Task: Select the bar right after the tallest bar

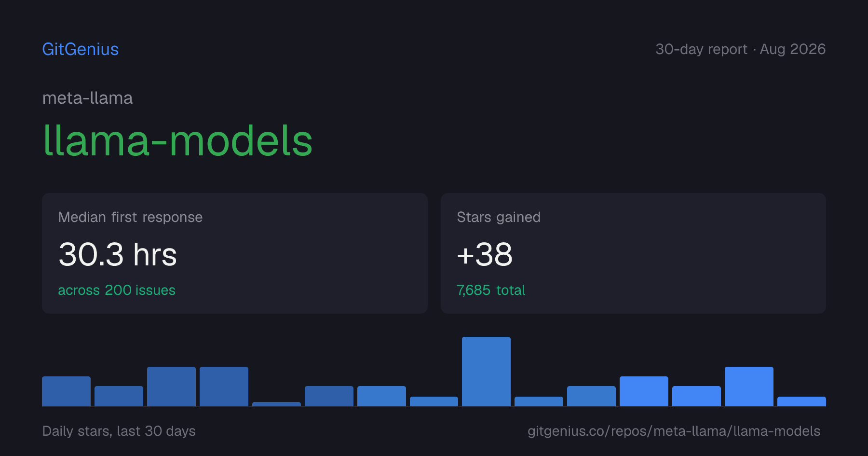Action: 539,401
